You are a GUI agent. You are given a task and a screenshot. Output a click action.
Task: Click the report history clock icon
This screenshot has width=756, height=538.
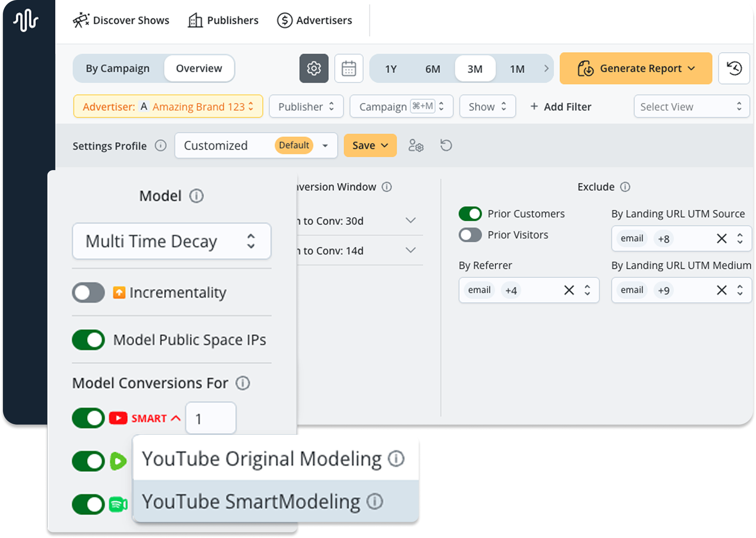click(734, 68)
